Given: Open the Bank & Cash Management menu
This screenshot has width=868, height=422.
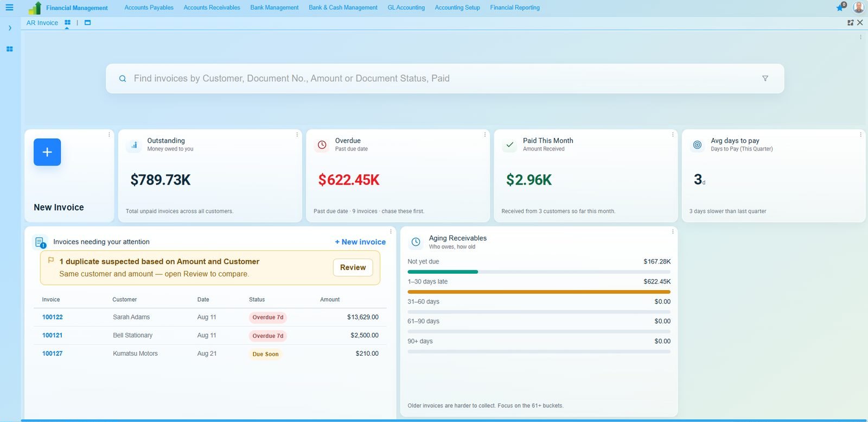Looking at the screenshot, I should click(x=343, y=8).
